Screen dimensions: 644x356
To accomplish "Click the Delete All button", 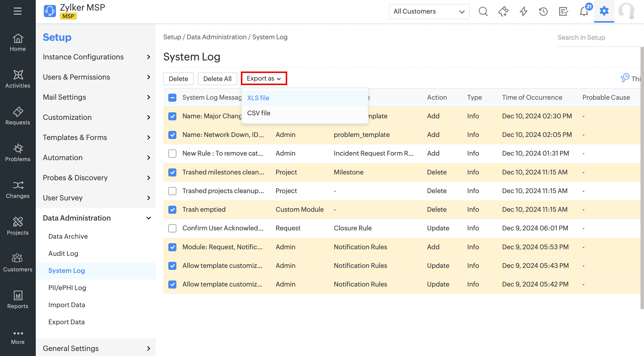I will tap(217, 79).
